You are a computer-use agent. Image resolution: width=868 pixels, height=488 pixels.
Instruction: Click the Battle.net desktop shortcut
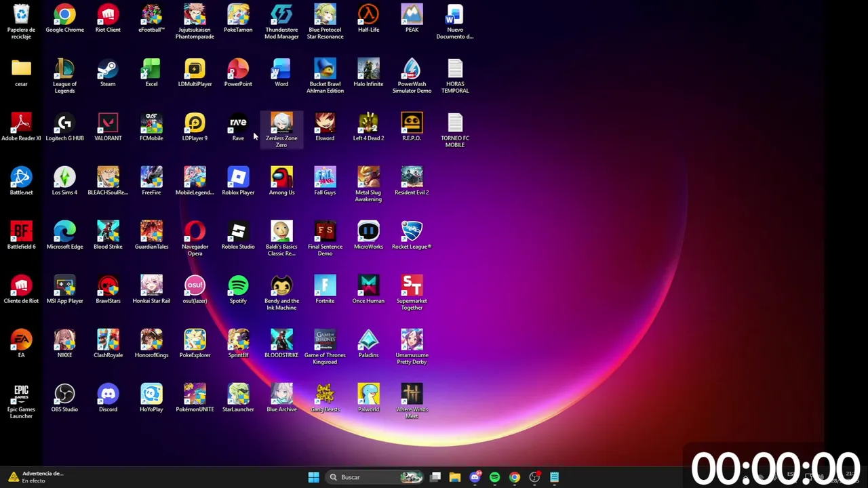pyautogui.click(x=21, y=181)
